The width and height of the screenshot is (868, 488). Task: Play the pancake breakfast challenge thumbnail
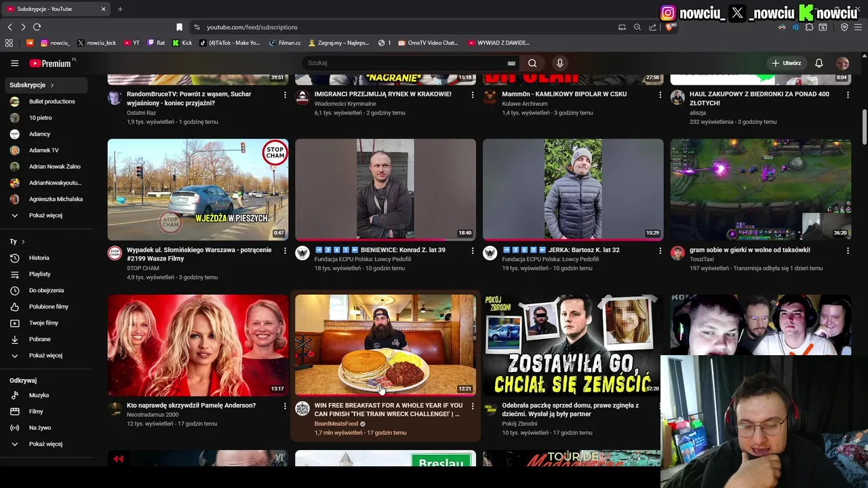[386, 345]
